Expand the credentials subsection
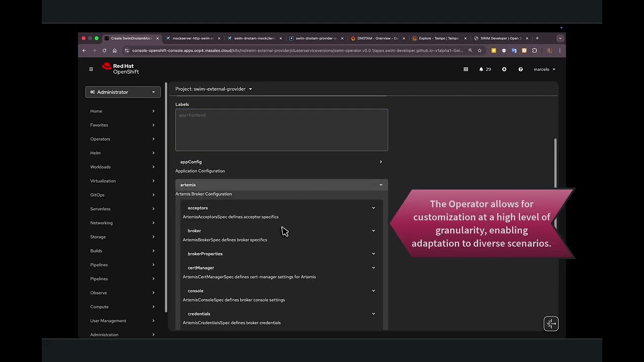 pyautogui.click(x=281, y=314)
